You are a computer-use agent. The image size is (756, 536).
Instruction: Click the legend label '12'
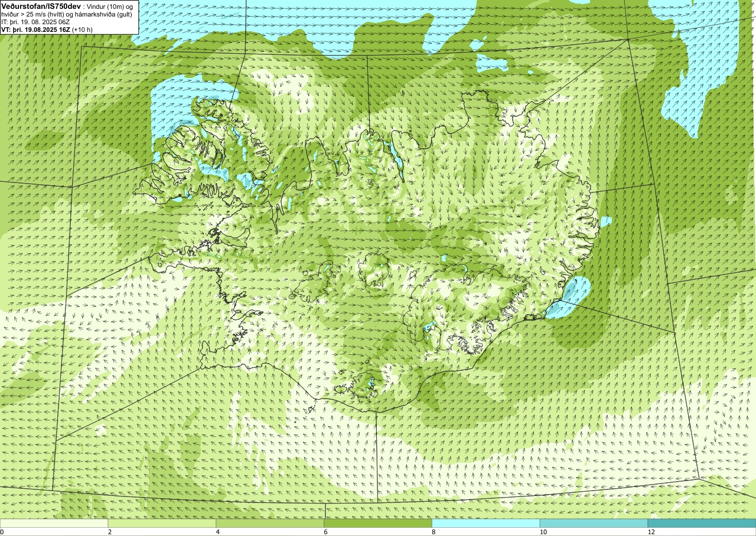click(651, 532)
